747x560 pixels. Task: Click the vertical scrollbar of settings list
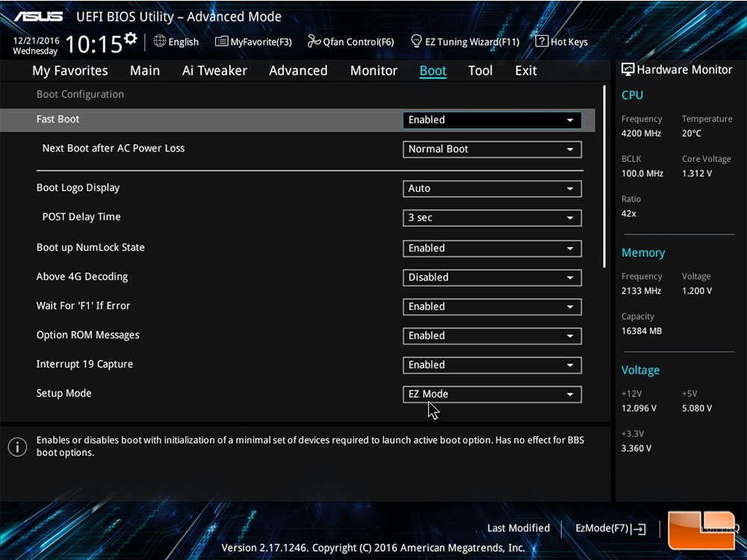[x=604, y=176]
